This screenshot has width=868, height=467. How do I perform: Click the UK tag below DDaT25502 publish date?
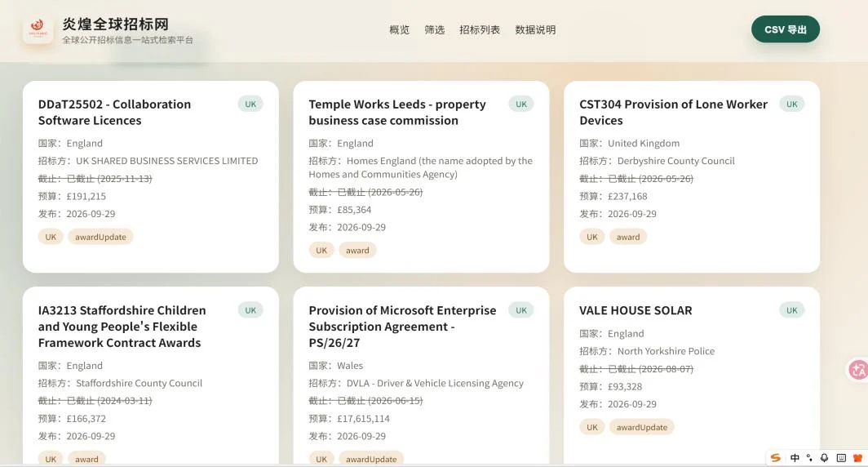(x=51, y=237)
